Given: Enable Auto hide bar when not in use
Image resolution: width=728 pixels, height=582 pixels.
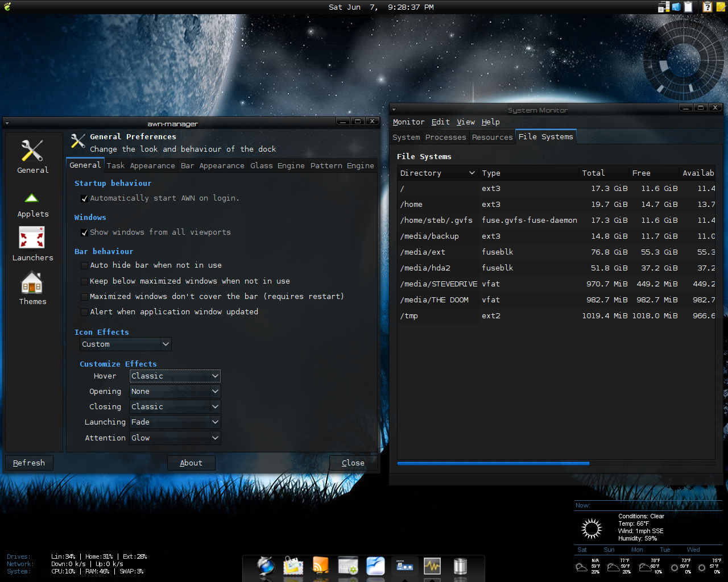Looking at the screenshot, I should (84, 265).
